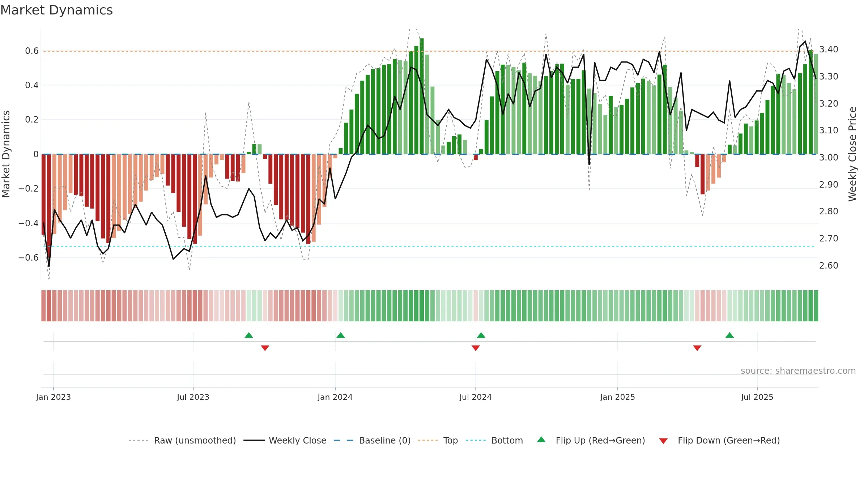868x488 pixels.
Task: Click the cyan dashed Bottom threshold line
Action: click(429, 246)
